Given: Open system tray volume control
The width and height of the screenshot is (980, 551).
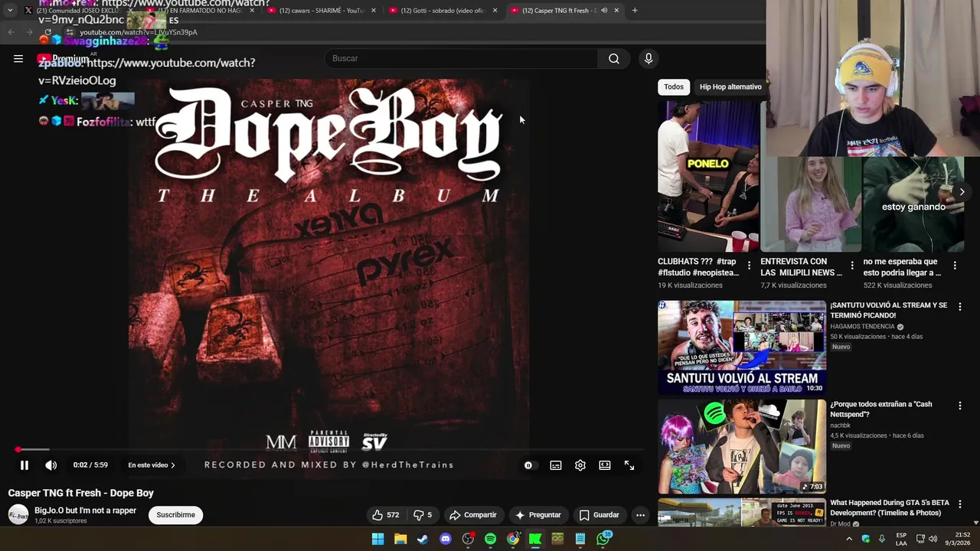Looking at the screenshot, I should pos(933,539).
